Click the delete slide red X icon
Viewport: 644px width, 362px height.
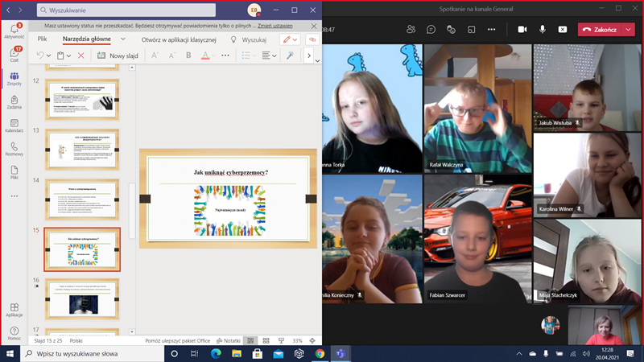[80, 56]
